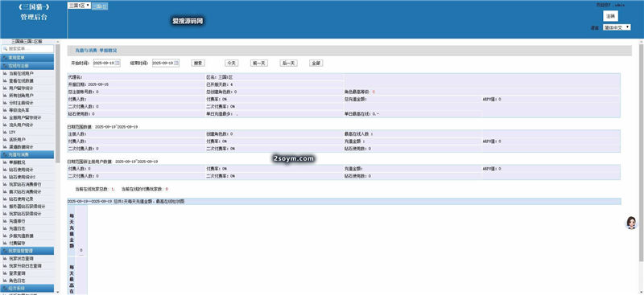Collapse the 在线与注册 menu section
The width and height of the screenshot is (644, 295).
click(x=27, y=66)
